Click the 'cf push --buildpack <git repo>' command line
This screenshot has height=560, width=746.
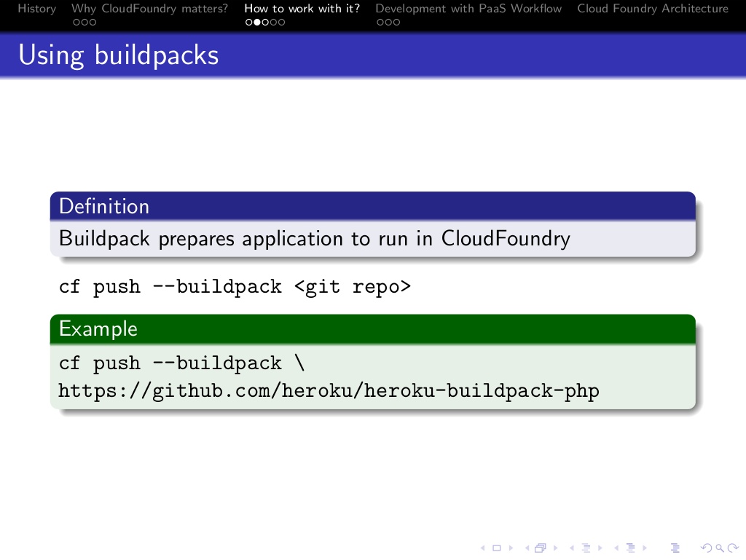[235, 287]
